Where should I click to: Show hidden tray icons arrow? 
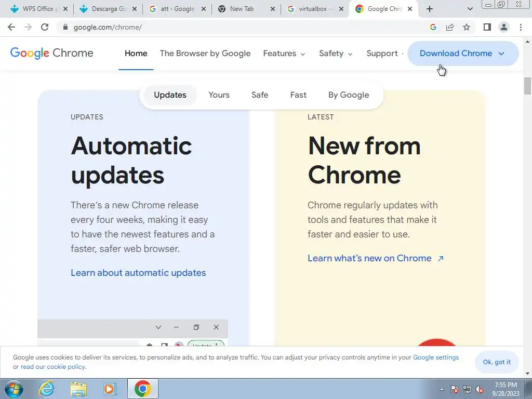[x=442, y=389]
